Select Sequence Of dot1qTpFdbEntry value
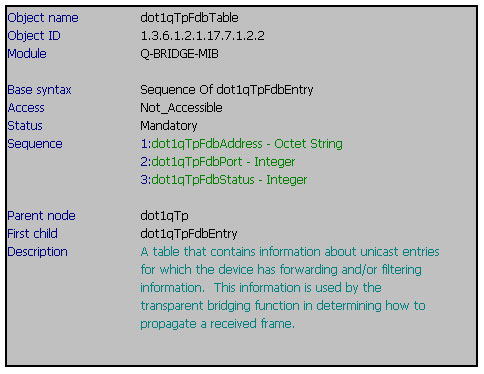 227,90
